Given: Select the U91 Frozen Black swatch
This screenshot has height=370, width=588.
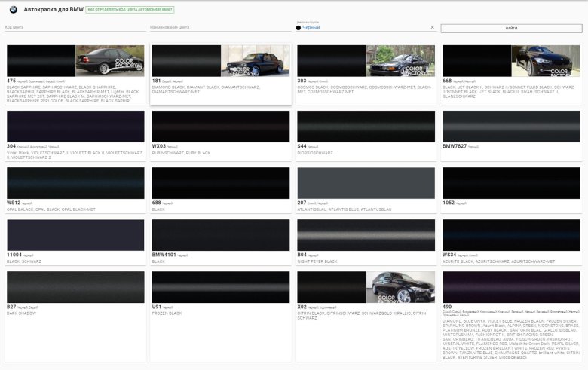Looking at the screenshot, I should pyautogui.click(x=220, y=287).
